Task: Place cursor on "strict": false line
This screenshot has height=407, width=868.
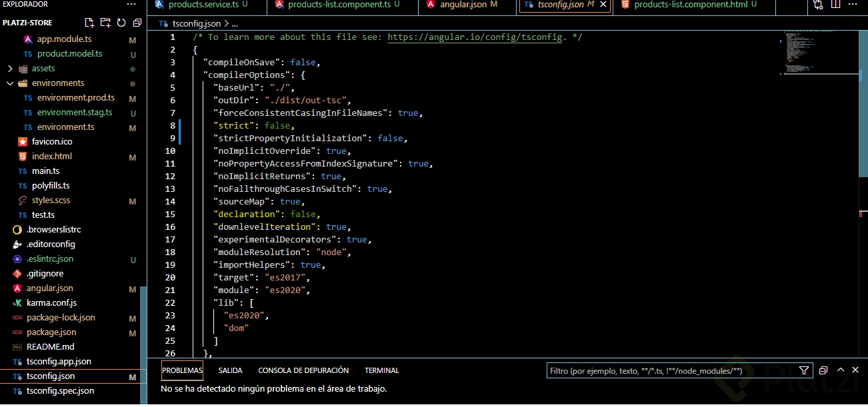Action: click(x=253, y=126)
